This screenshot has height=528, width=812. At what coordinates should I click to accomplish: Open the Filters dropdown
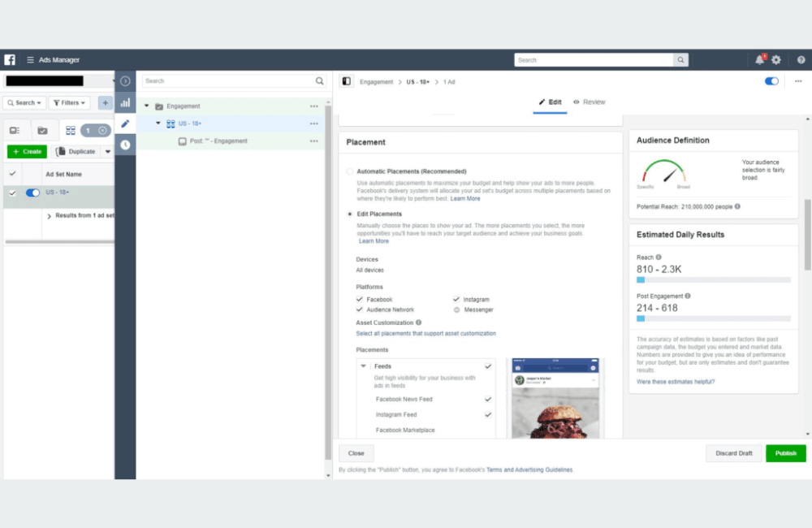[x=69, y=102]
